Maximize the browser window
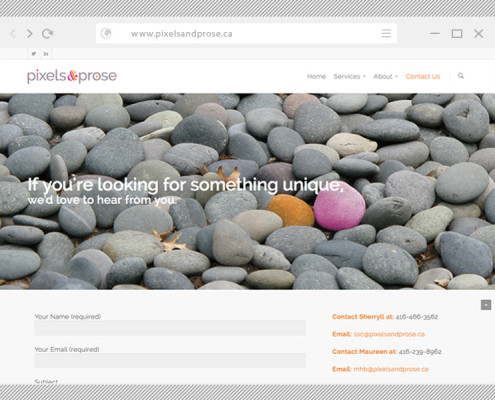495x400 pixels. click(x=457, y=33)
